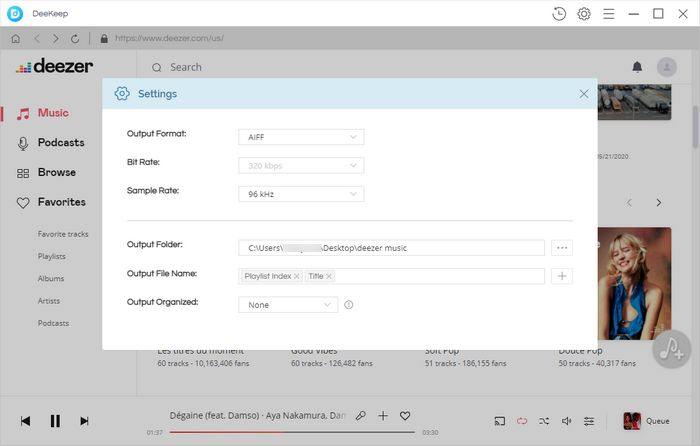
Task: Open audio settings equalizer icon
Action: (589, 421)
